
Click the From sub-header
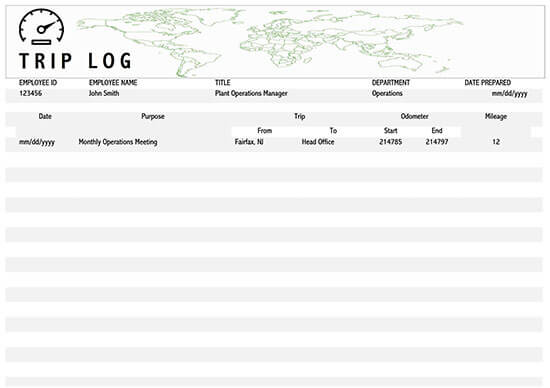pos(264,131)
